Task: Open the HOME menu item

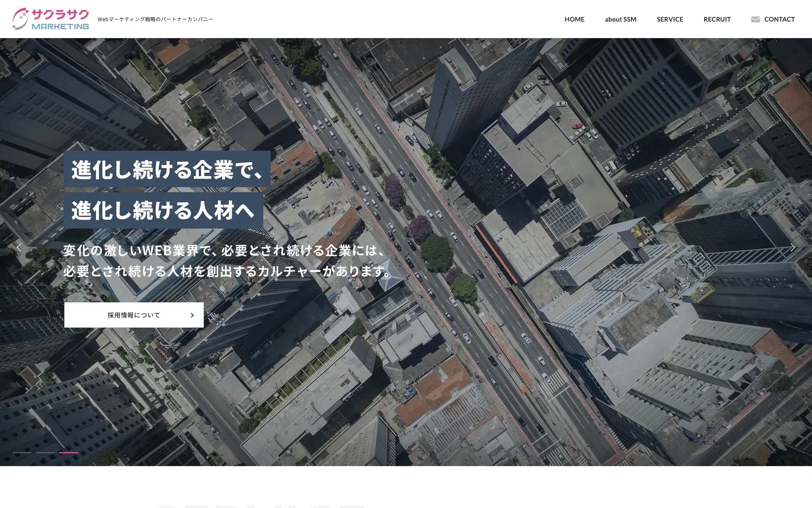Action: (574, 19)
